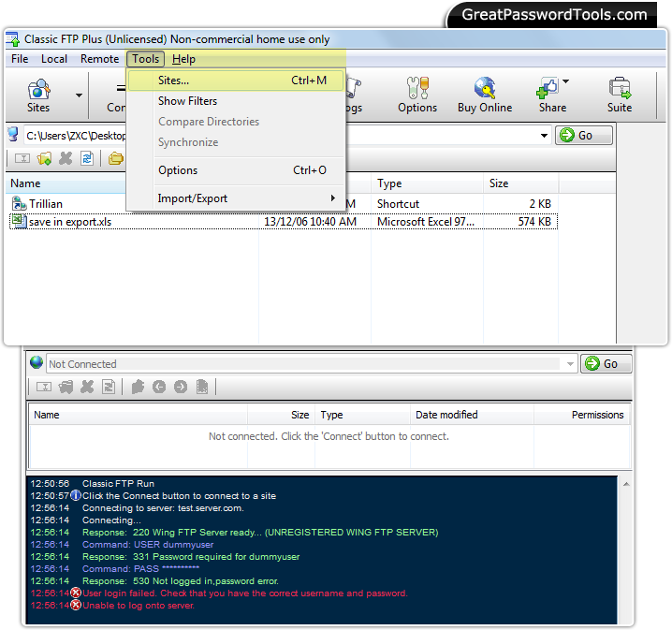Click log line 'Unable to log onto server.'

click(138, 606)
